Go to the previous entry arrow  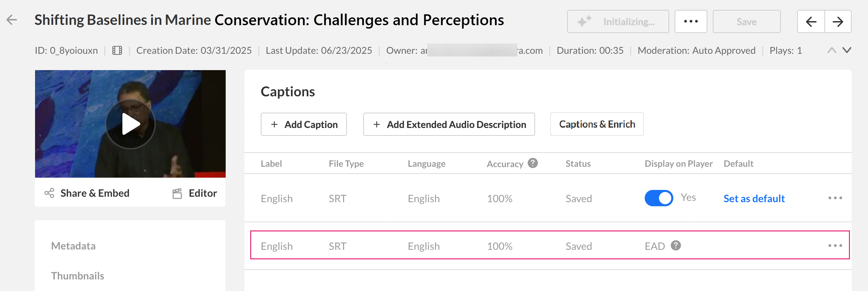(811, 22)
